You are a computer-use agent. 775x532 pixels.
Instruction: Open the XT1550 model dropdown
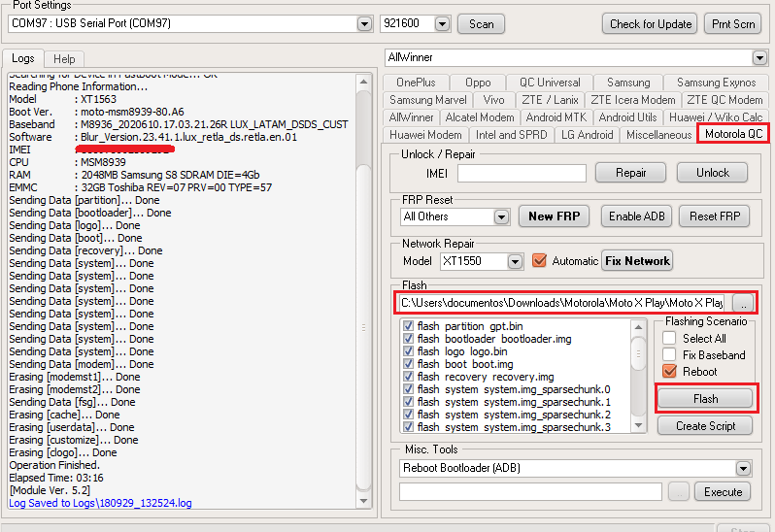click(x=515, y=261)
